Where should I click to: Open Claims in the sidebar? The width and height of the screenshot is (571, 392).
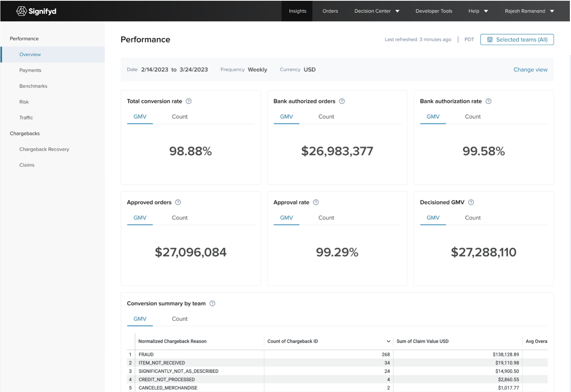(27, 165)
